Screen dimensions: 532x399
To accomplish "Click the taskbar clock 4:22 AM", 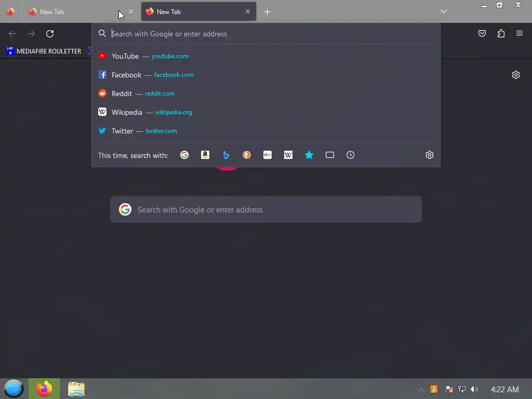I will pos(504,390).
